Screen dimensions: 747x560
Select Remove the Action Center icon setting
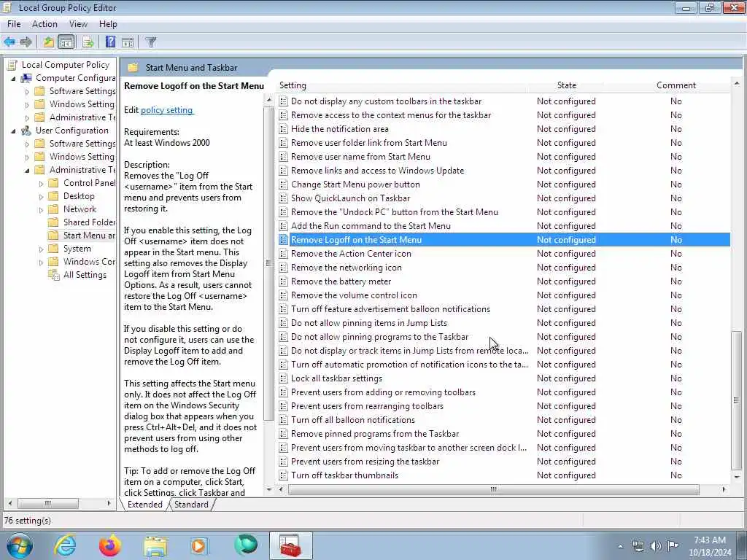point(503,254)
